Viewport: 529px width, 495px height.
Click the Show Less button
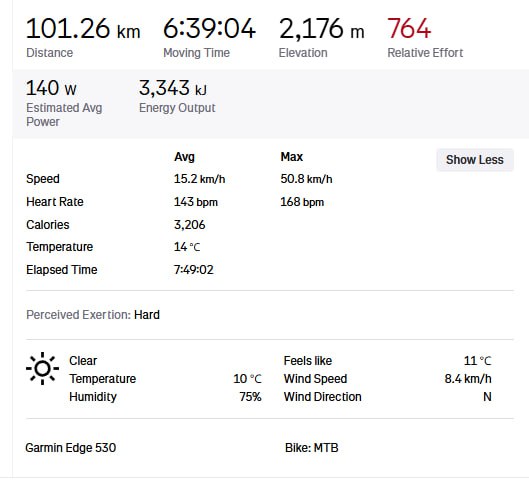[x=475, y=160]
